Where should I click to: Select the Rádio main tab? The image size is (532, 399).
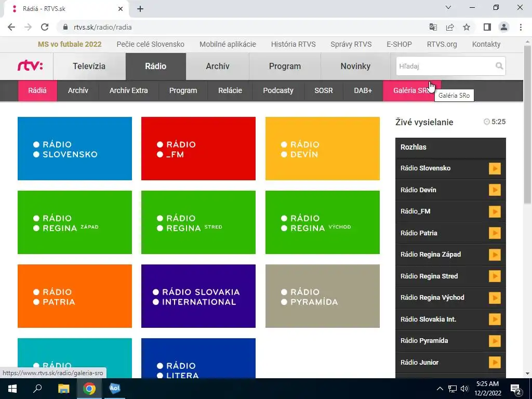(x=156, y=66)
